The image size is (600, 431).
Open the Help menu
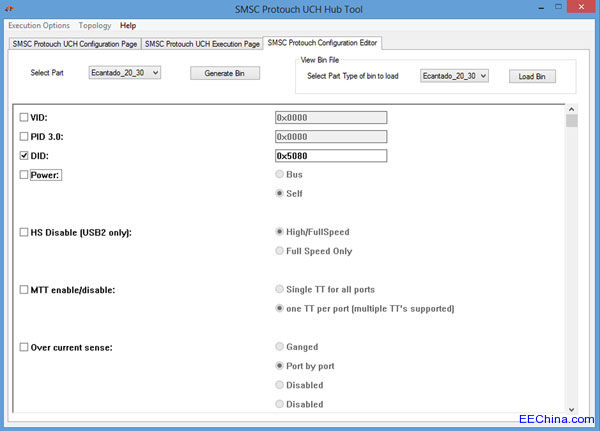coord(128,26)
